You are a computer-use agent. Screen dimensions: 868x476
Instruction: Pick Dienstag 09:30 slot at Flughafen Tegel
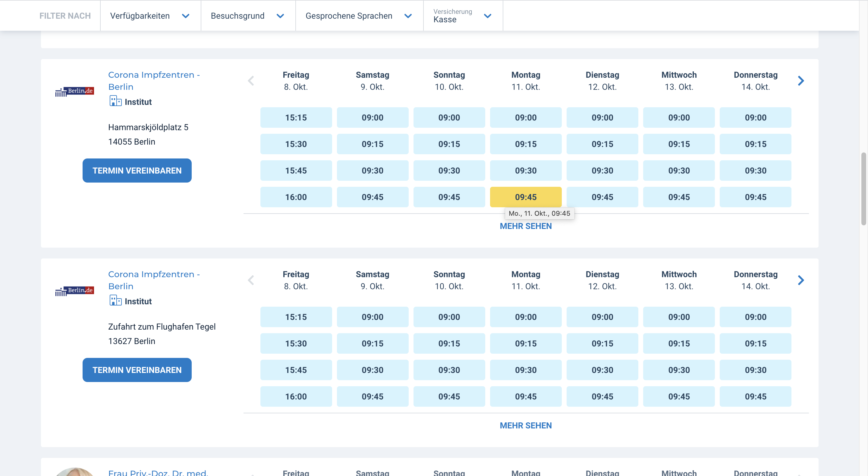click(602, 370)
